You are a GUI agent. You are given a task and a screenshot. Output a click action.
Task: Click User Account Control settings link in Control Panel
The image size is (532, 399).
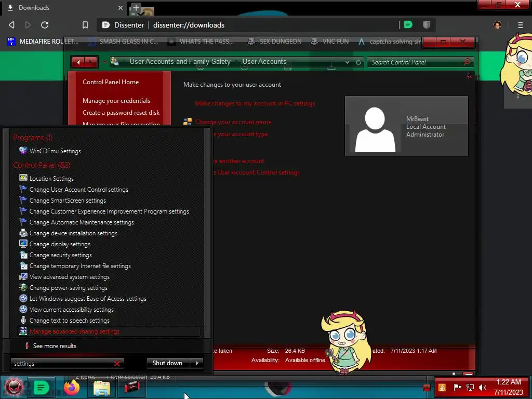257,172
